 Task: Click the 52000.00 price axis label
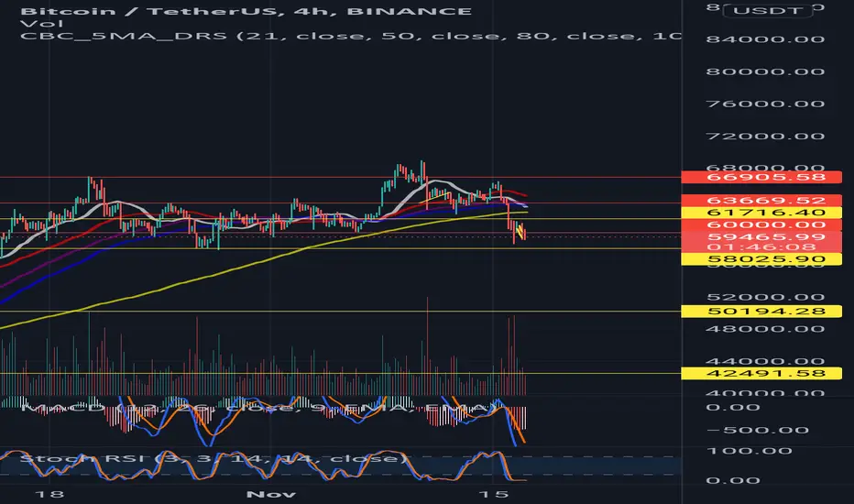pos(765,298)
